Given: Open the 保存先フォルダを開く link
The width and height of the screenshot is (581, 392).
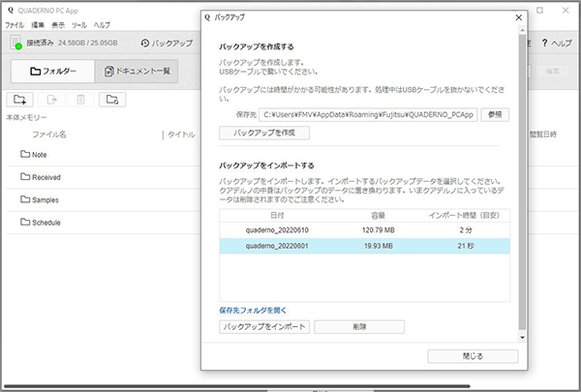Looking at the screenshot, I should (x=253, y=311).
